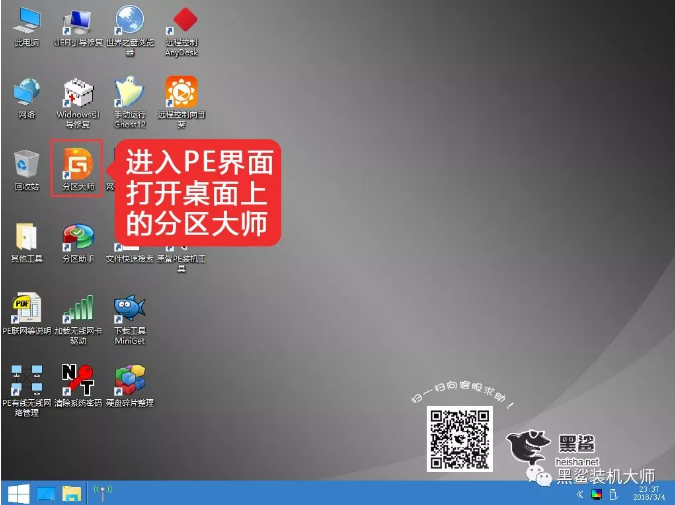Viewport: 675px width, 505px height.
Task: Launch AnyDesk remote control shortcut
Action: (x=184, y=21)
